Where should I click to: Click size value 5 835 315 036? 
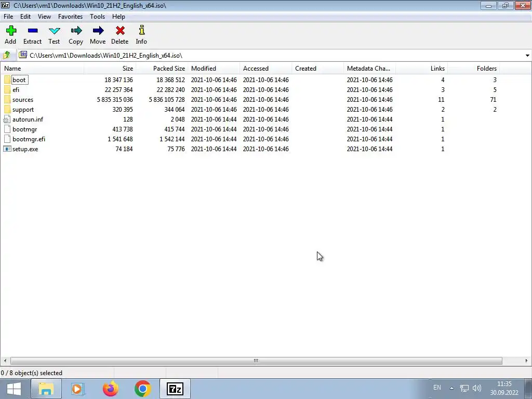pos(115,100)
